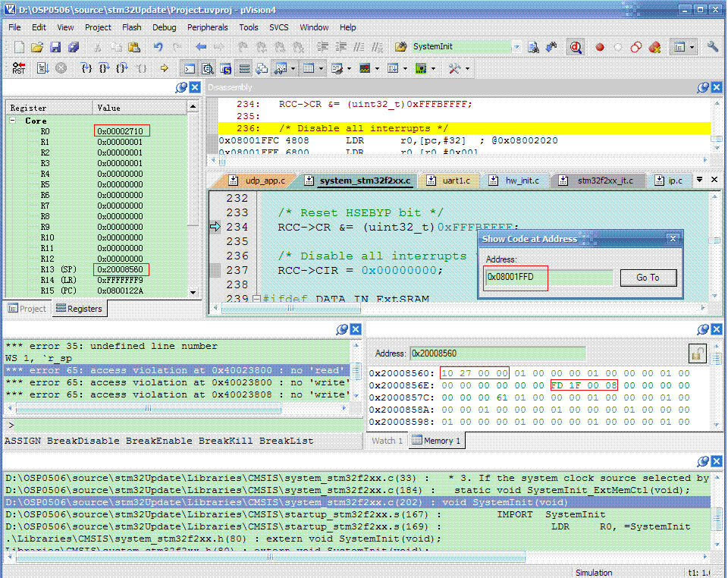Toggle the Disassembly Window toolbar button
The width and height of the screenshot is (728, 578).
tap(207, 68)
